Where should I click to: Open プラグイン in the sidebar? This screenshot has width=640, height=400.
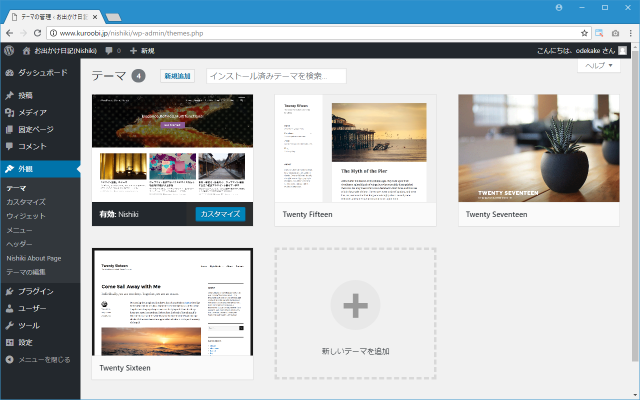(x=40, y=291)
